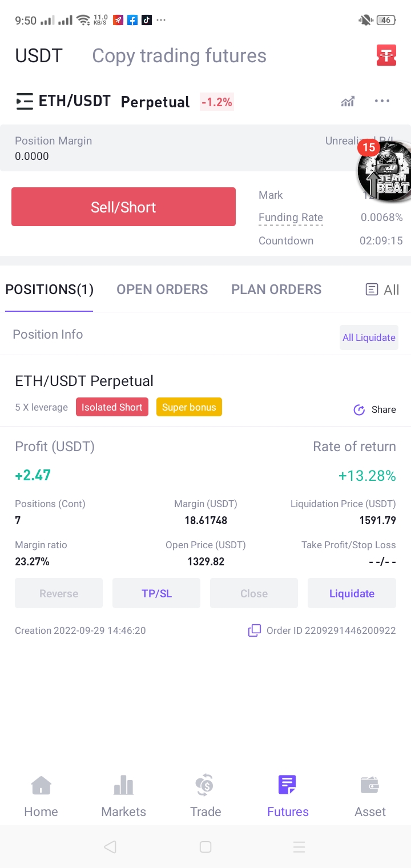Open the Trade tab icon
The width and height of the screenshot is (411, 868).
[205, 785]
